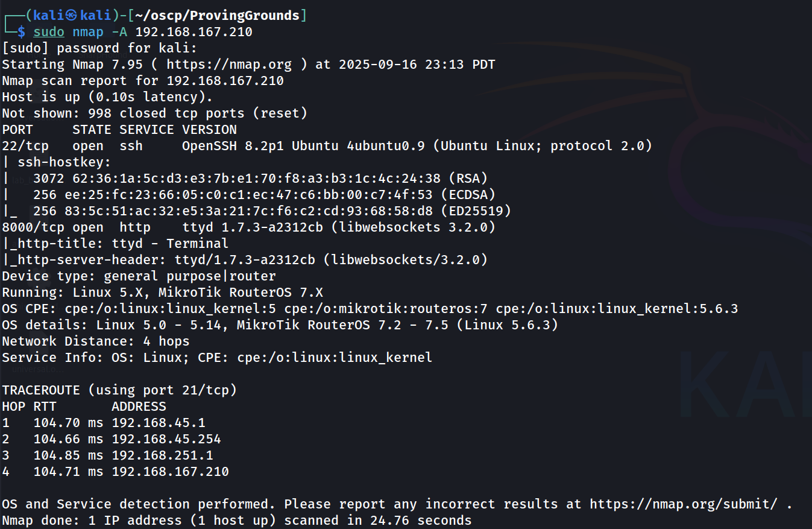Image resolution: width=812 pixels, height=529 pixels.
Task: Click the underlined sudo command word
Action: pyautogui.click(x=49, y=32)
